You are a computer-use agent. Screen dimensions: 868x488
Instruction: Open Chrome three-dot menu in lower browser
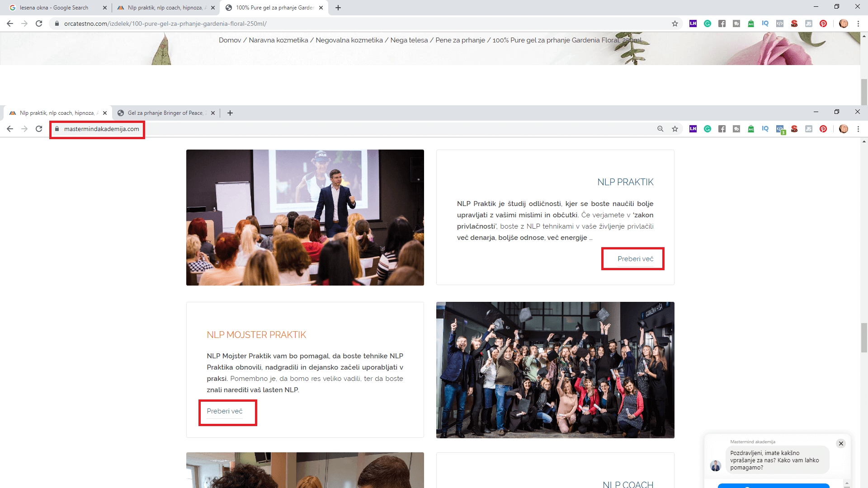pyautogui.click(x=858, y=129)
